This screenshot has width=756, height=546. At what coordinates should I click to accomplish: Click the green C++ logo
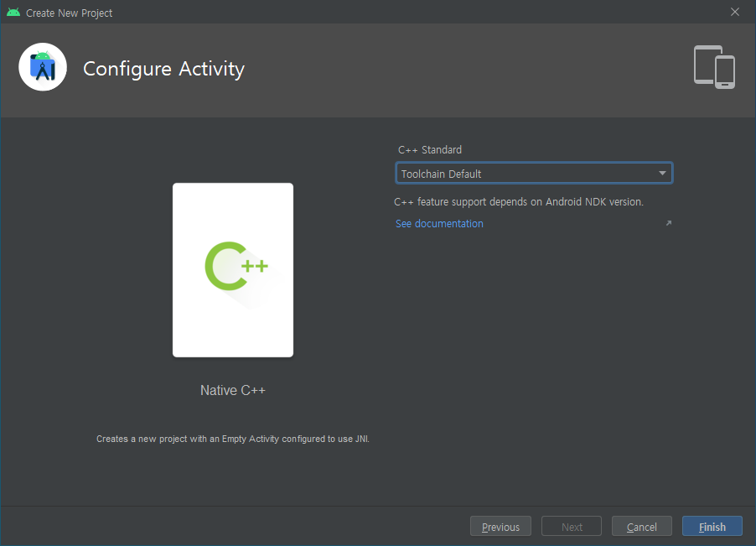pyautogui.click(x=236, y=266)
